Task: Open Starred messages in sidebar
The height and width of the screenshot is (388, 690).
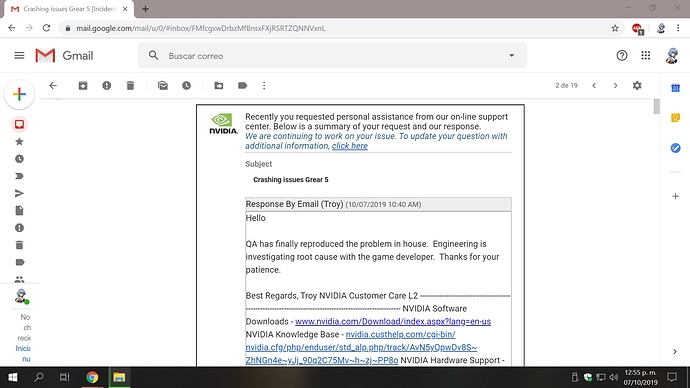Action: tap(19, 142)
